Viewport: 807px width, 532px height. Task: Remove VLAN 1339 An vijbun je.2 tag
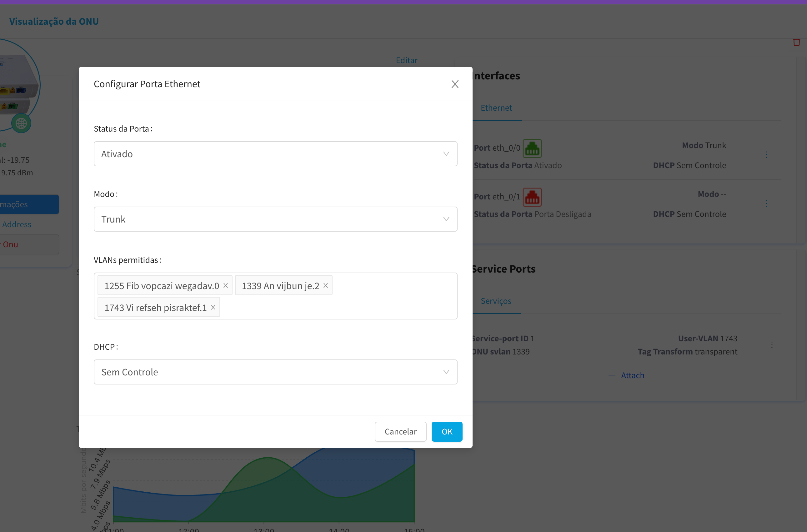click(x=325, y=286)
